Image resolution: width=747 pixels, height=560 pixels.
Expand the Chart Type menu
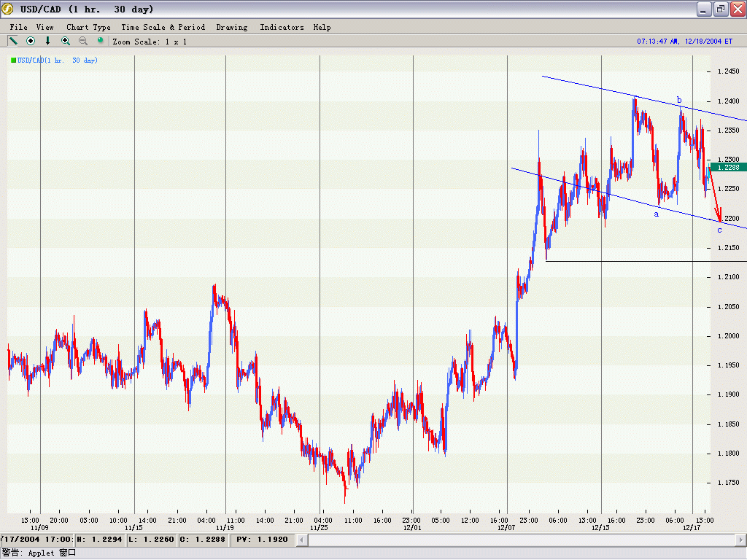pos(88,27)
